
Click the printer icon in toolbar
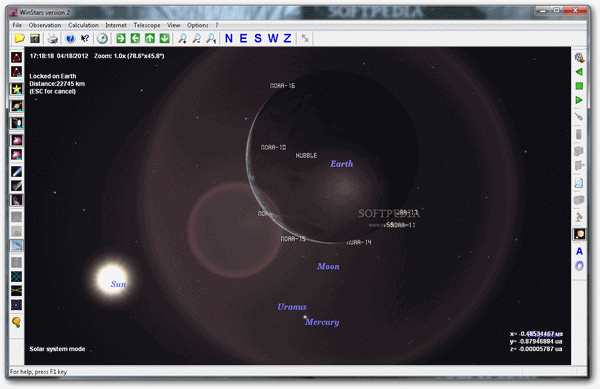pyautogui.click(x=52, y=38)
